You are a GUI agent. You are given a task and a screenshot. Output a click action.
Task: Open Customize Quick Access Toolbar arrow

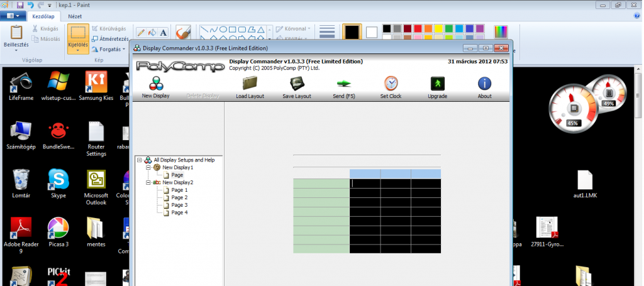(50, 5)
